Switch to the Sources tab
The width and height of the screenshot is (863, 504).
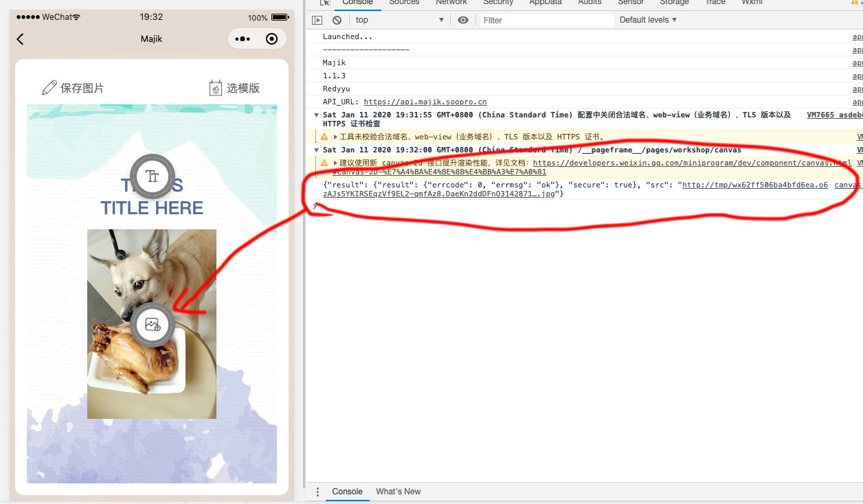(x=404, y=2)
